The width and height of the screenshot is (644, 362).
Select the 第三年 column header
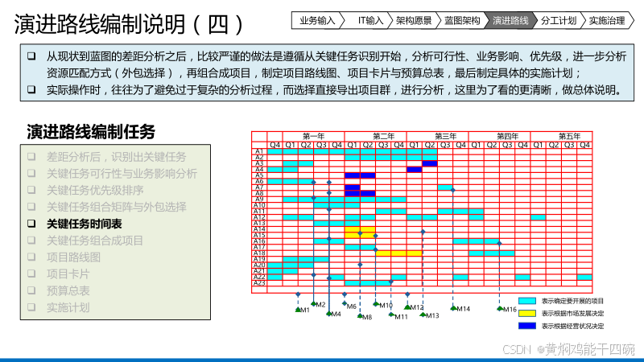pos(445,136)
